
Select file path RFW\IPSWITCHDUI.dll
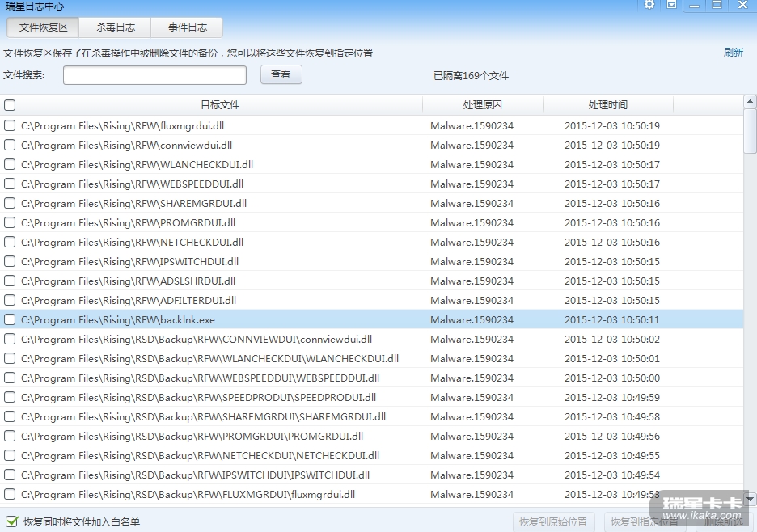point(130,261)
